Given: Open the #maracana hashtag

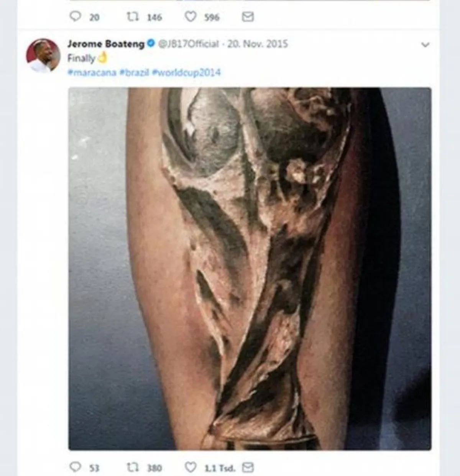Looking at the screenshot, I should point(92,72).
